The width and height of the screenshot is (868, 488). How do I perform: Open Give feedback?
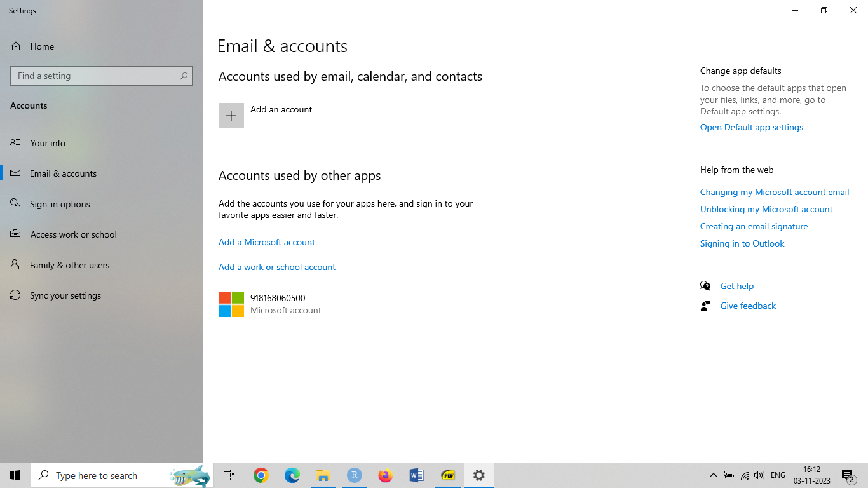747,306
